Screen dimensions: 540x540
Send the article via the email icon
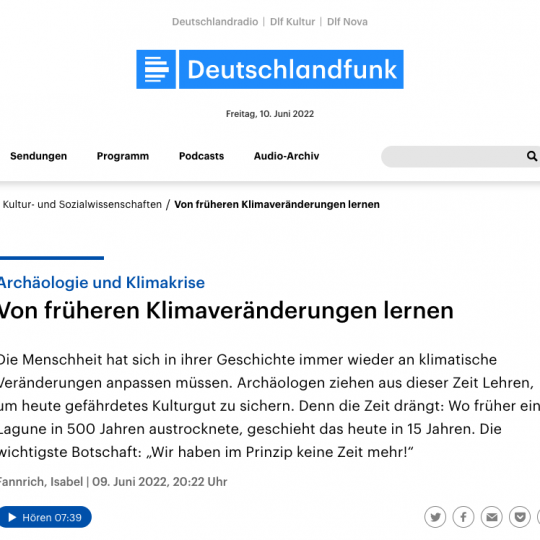pos(491,517)
